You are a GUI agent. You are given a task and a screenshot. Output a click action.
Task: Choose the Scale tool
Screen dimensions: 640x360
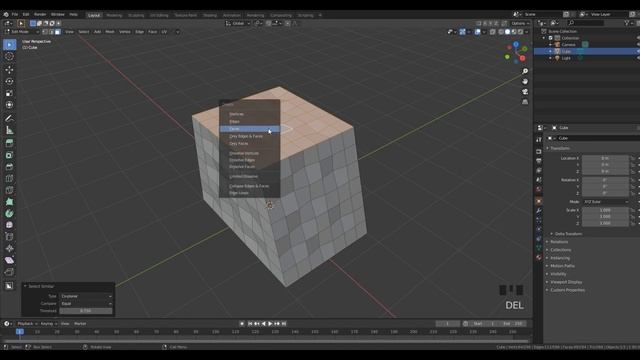click(x=9, y=93)
